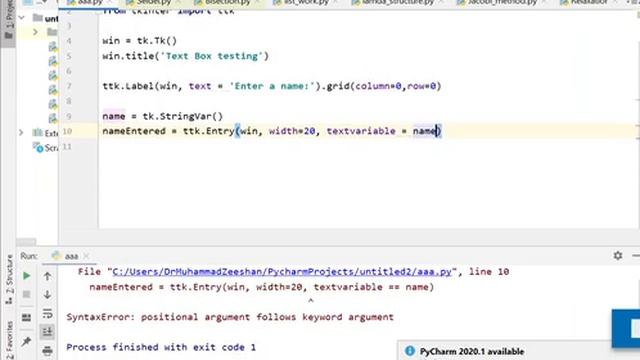Click Python icon on 'aaa' run tab

click(x=56, y=256)
